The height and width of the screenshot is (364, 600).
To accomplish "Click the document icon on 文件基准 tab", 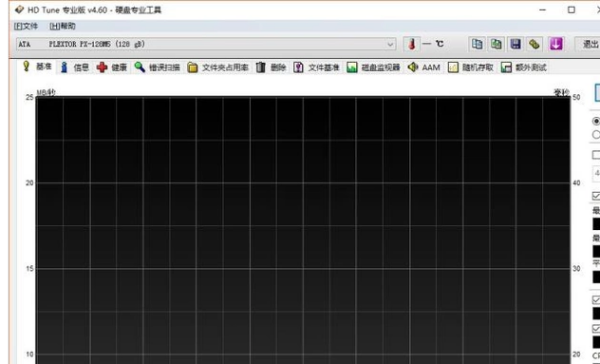I will click(298, 67).
